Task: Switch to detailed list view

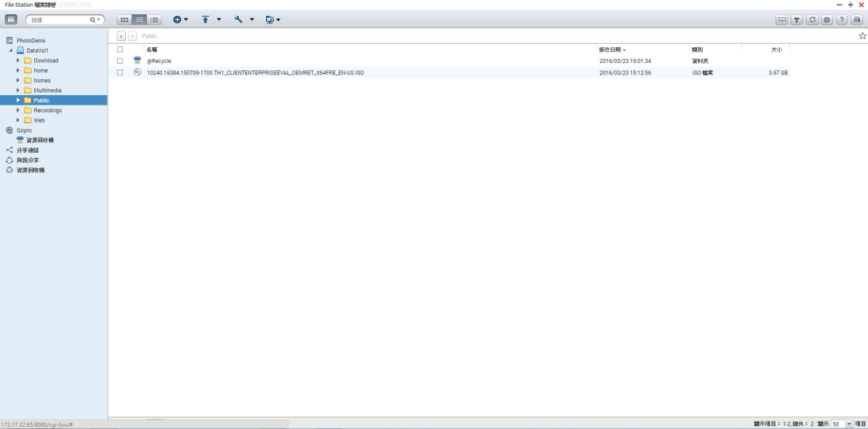Action: 155,20
